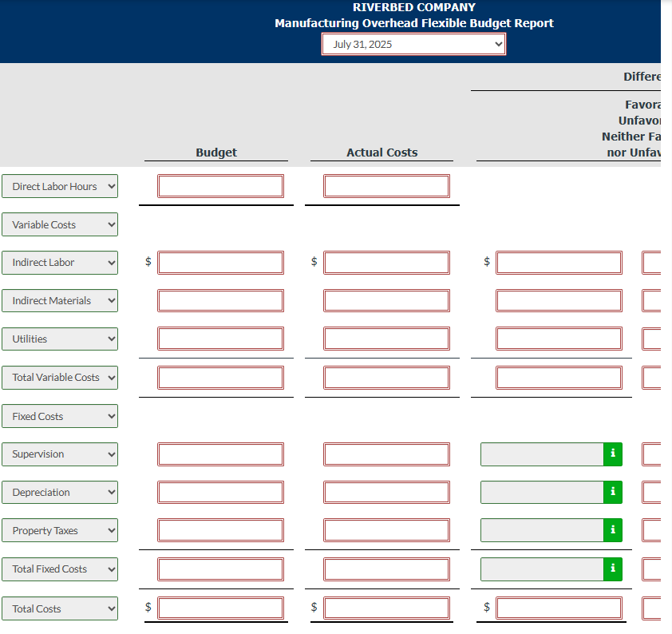This screenshot has width=672, height=634.
Task: Expand the Total Variable Costs dropdown
Action: point(60,378)
